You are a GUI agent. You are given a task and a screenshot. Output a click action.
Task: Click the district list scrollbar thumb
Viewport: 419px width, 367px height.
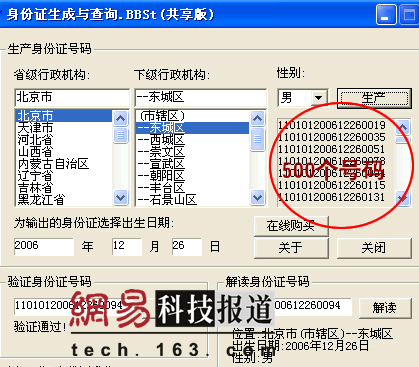257,139
